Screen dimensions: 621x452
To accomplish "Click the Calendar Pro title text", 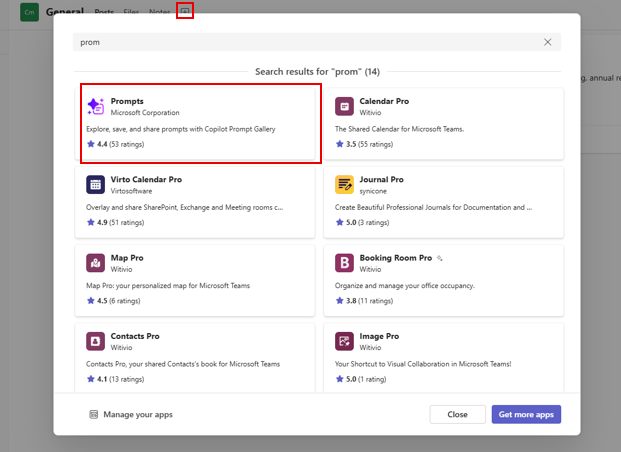I will tap(384, 101).
